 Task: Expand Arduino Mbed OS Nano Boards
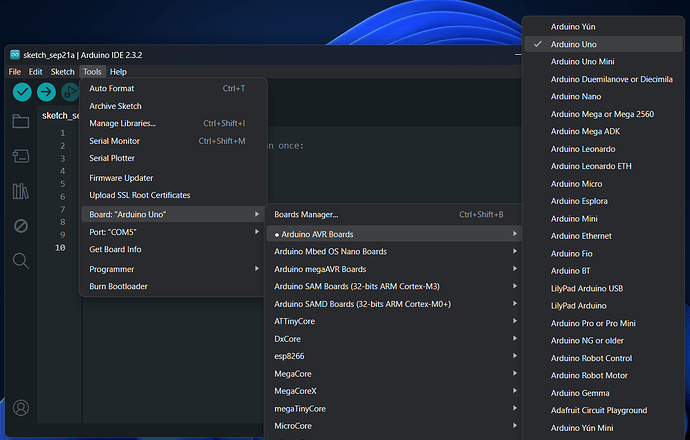(x=394, y=251)
